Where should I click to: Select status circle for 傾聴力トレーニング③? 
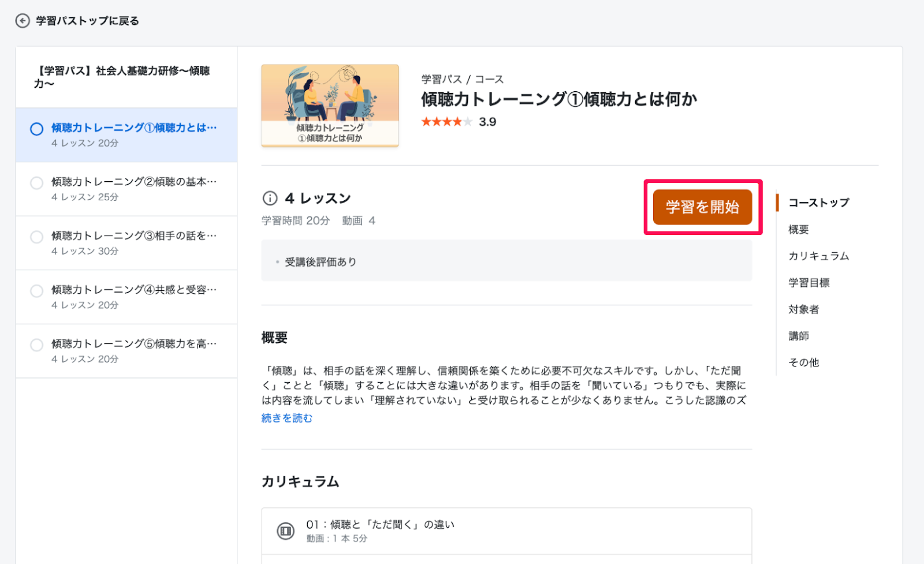click(x=36, y=237)
